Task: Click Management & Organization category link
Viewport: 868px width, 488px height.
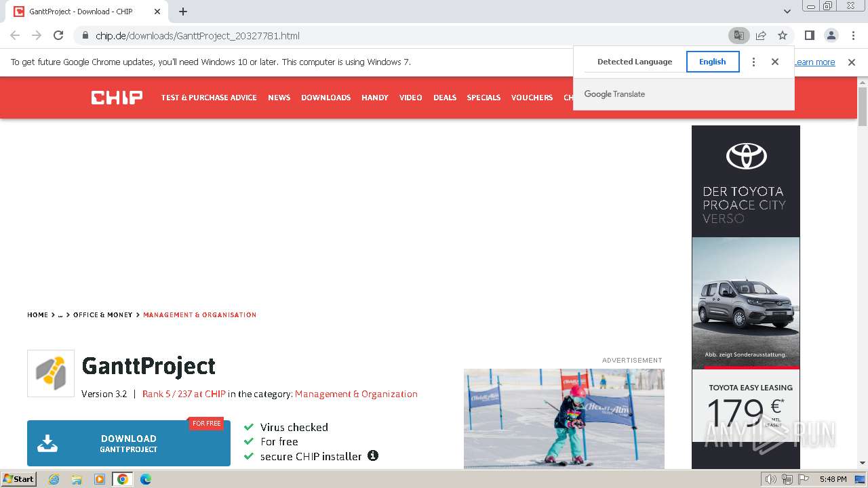Action: click(x=356, y=394)
